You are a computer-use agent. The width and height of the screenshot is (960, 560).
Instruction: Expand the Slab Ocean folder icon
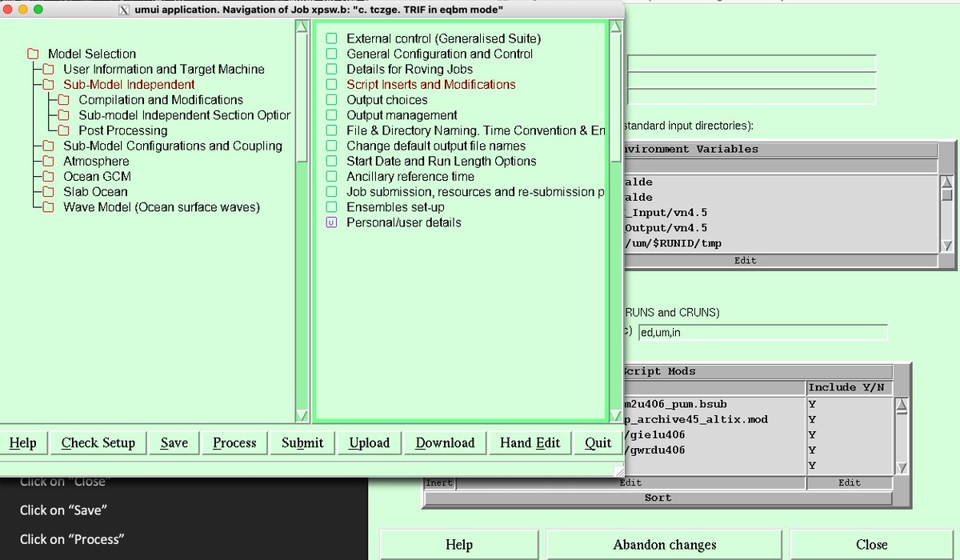coord(48,192)
